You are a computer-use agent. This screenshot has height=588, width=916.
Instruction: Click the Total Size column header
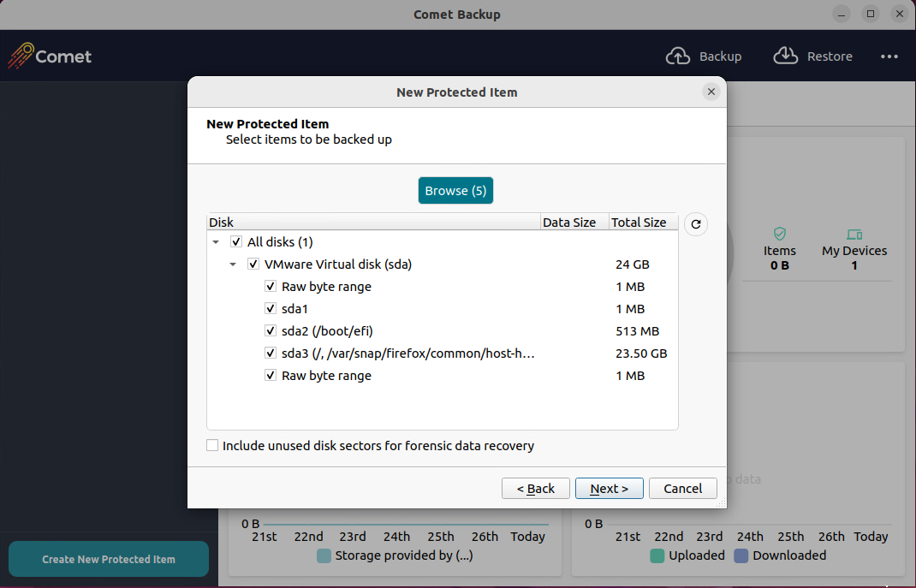pos(639,223)
